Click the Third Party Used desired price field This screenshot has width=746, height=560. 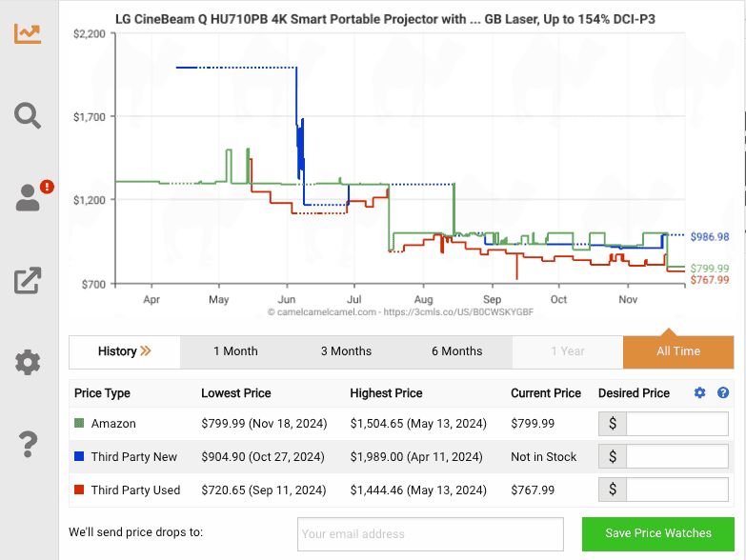(x=676, y=490)
